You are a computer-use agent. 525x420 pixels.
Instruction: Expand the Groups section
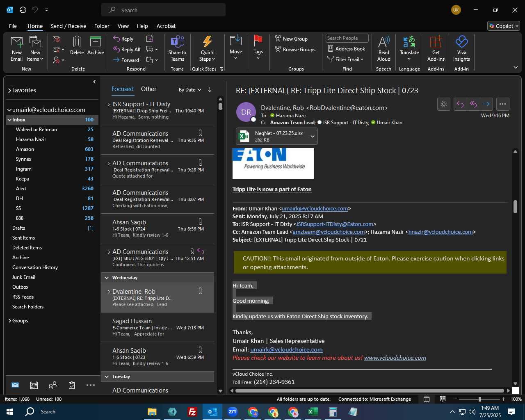tap(9, 321)
